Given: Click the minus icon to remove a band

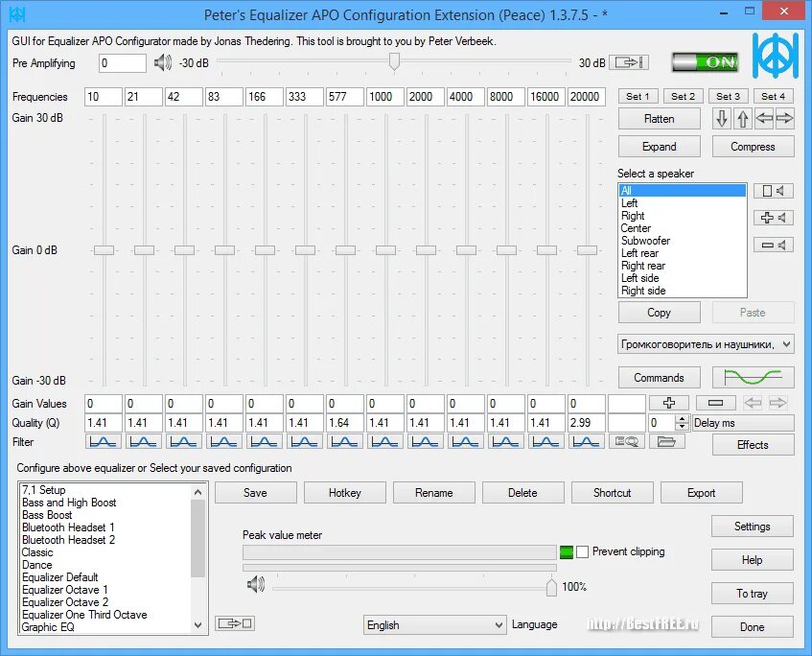Looking at the screenshot, I should (x=715, y=403).
